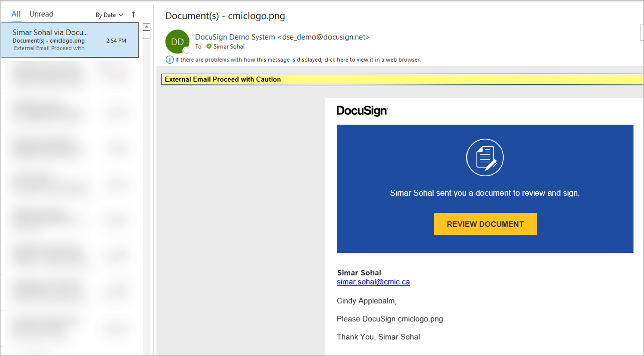Click the 2:54 PM timestamp of the message
The height and width of the screenshot is (356, 644).
click(116, 41)
